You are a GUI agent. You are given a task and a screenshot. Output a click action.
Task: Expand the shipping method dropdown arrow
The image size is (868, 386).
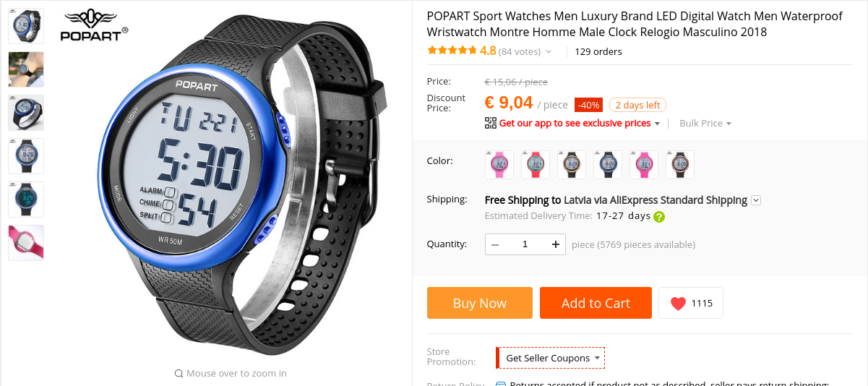coord(756,200)
